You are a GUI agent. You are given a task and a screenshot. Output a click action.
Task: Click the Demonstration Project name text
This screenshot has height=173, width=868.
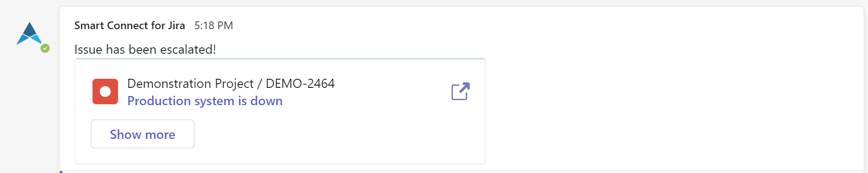pos(190,84)
